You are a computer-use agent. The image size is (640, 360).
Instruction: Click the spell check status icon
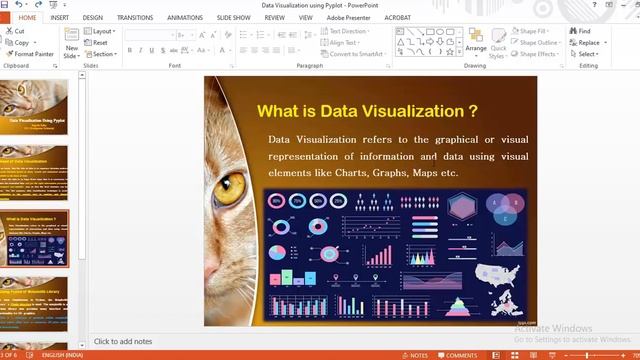[29, 355]
